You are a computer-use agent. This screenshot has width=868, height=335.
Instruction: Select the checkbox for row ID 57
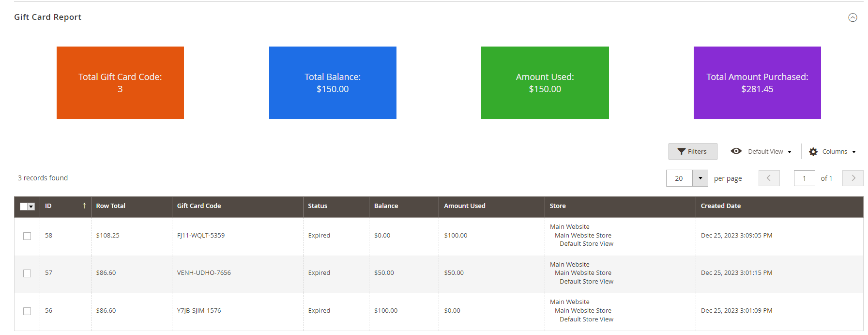pos(27,273)
